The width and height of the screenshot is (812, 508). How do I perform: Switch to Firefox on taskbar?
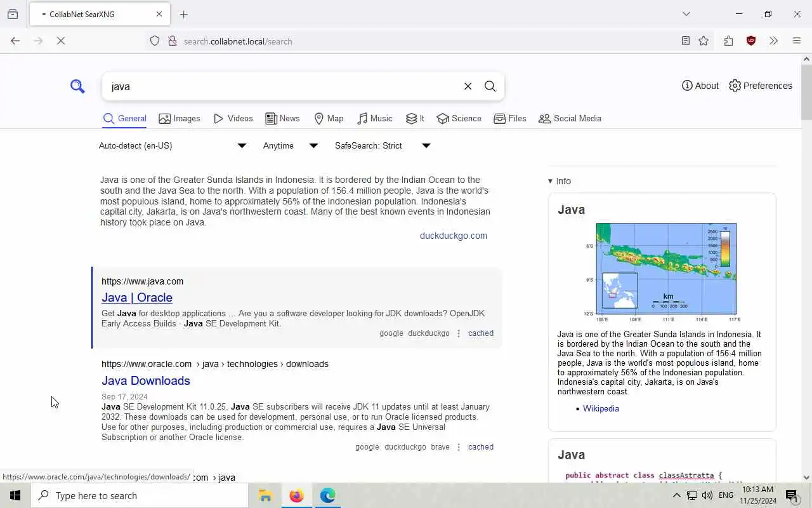point(296,495)
